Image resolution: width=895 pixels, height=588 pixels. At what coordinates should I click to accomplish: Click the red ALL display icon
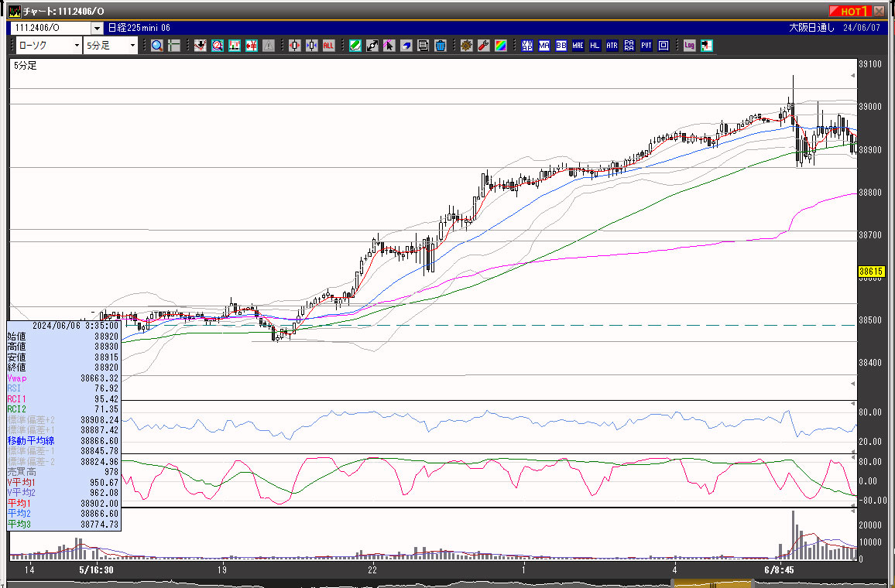pyautogui.click(x=329, y=46)
